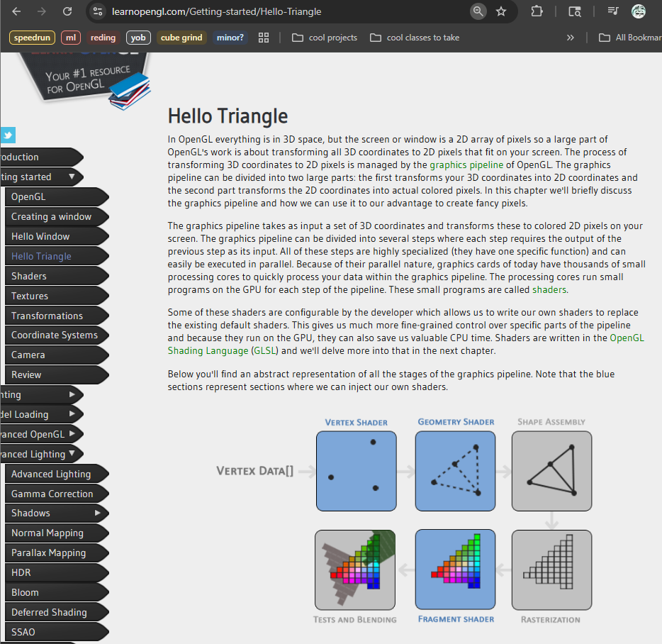Click the address bar URL field
The image size is (662, 644).
284,11
